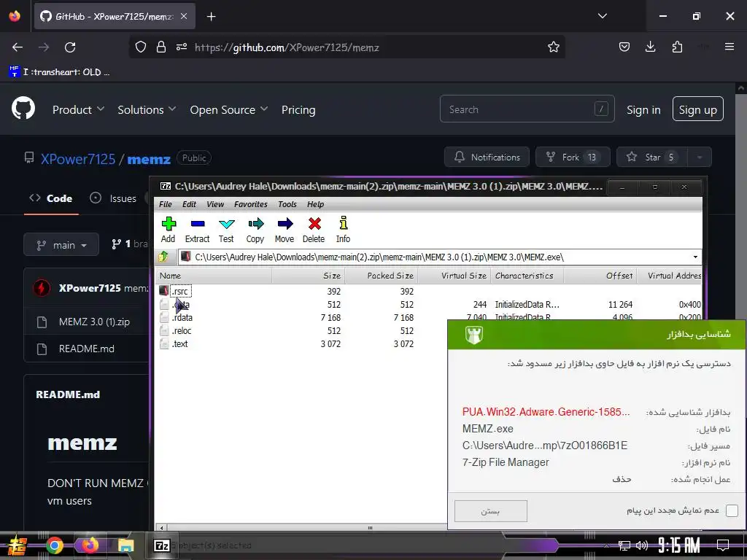Go back in Firefox
The height and width of the screenshot is (560, 747).
coord(18,47)
